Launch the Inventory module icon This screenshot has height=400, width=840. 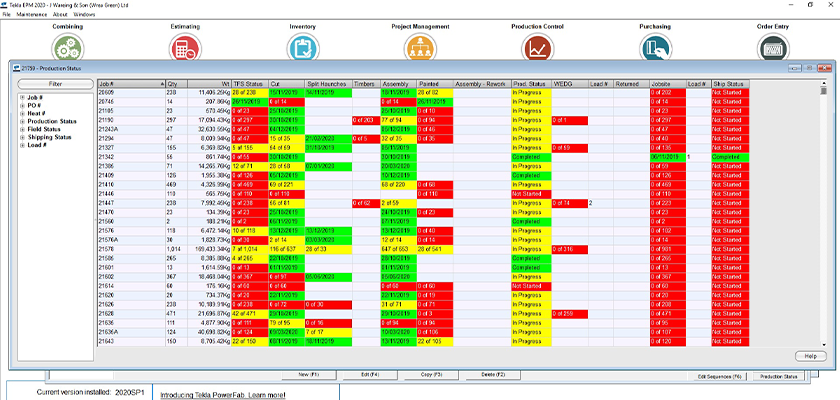(x=302, y=47)
